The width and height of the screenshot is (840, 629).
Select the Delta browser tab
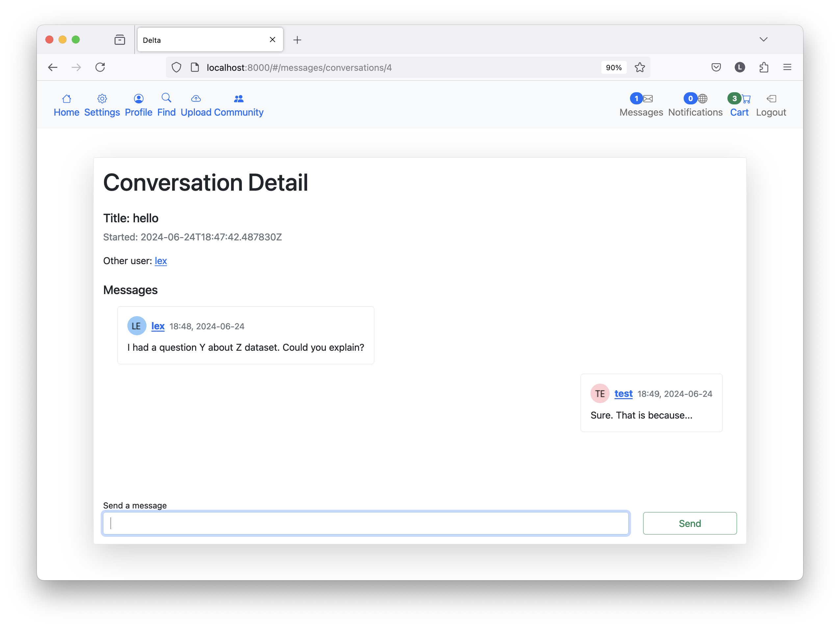(210, 40)
